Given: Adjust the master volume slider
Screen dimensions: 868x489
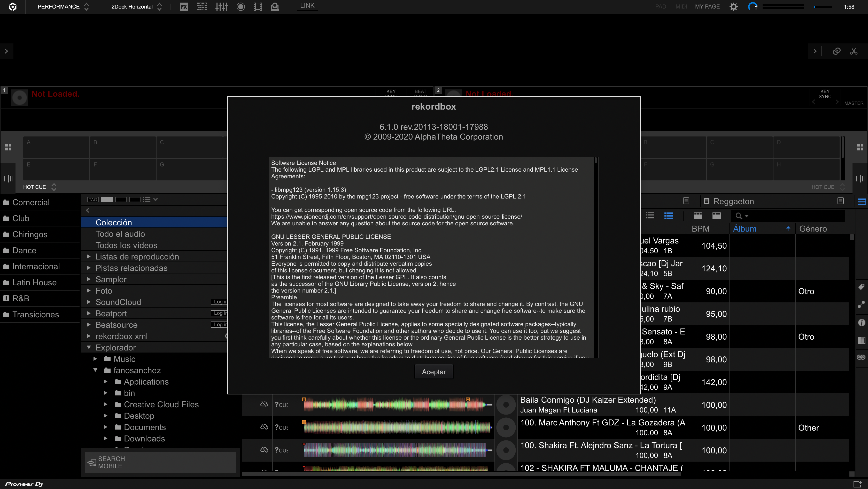Looking at the screenshot, I should click(x=823, y=7).
